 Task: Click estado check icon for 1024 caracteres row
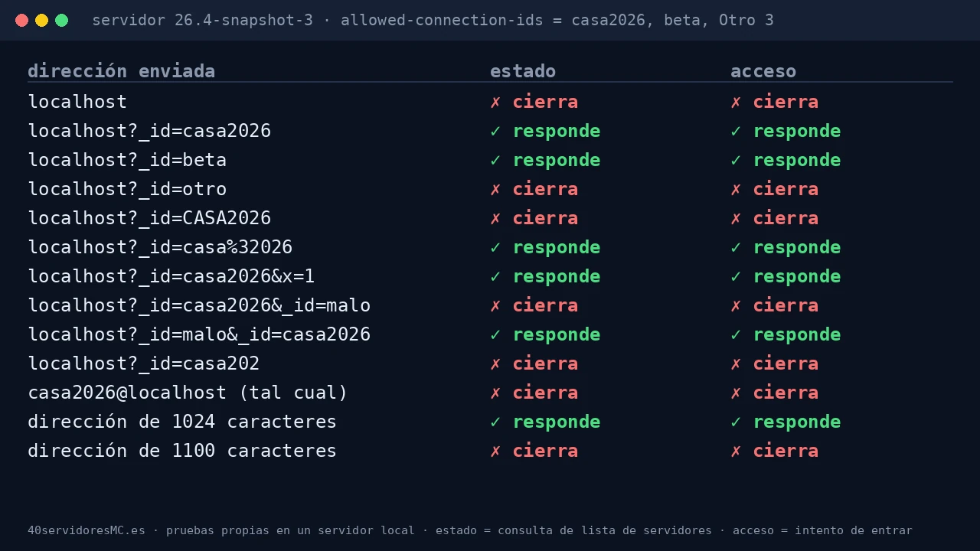[495, 422]
